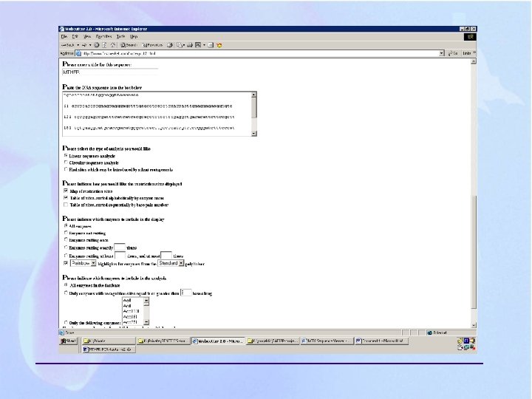Click the History icon in toolbar
Screen dimensions: 532x399
tap(170, 45)
